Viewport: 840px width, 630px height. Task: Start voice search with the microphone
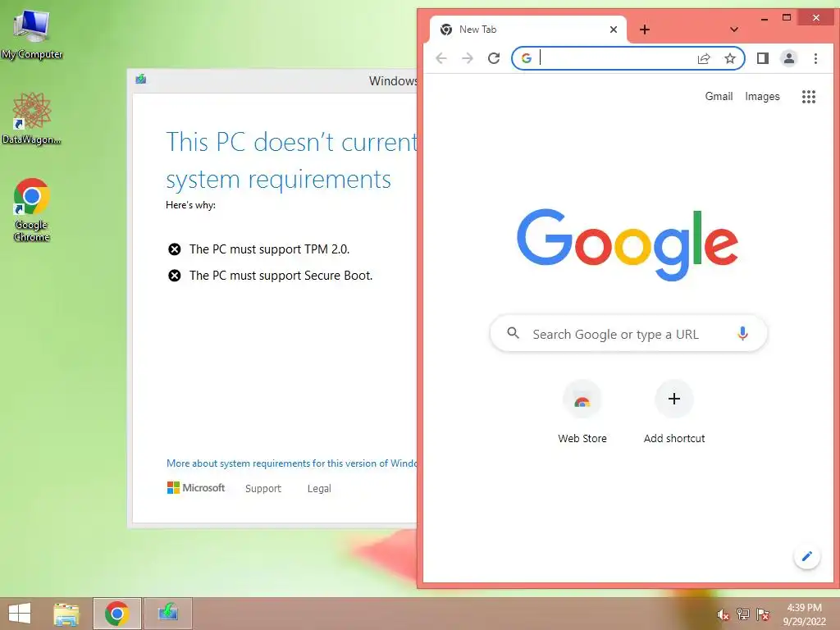[742, 334]
